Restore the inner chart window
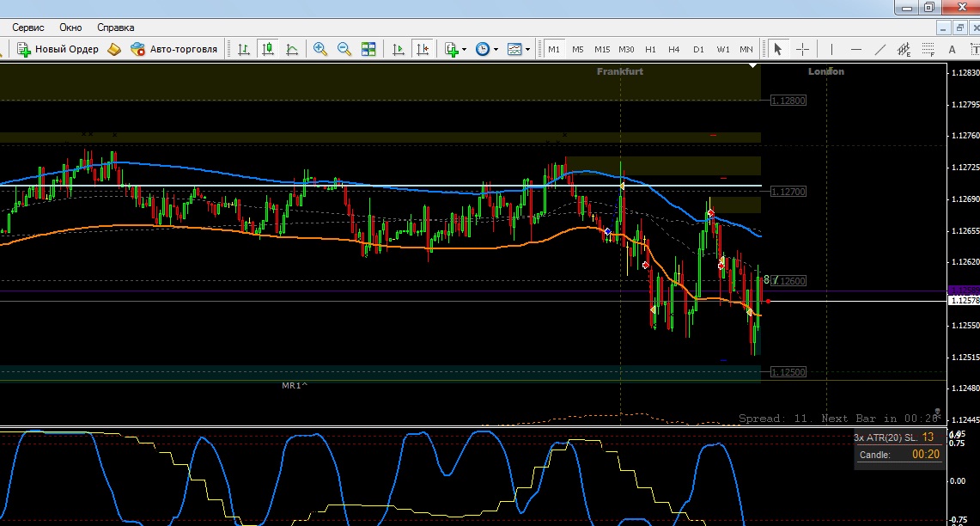The width and height of the screenshot is (980, 526). (x=959, y=28)
